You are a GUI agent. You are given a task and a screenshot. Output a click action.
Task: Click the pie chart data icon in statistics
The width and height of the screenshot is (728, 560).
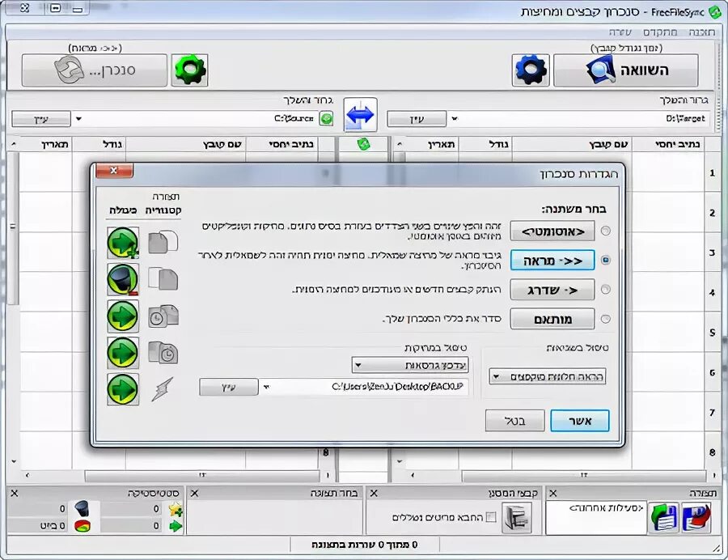pyautogui.click(x=83, y=526)
